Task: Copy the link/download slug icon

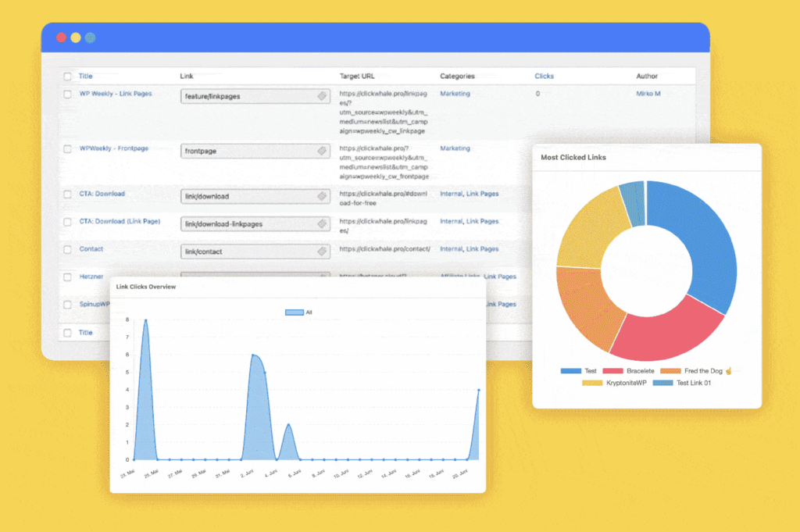Action: click(x=322, y=196)
